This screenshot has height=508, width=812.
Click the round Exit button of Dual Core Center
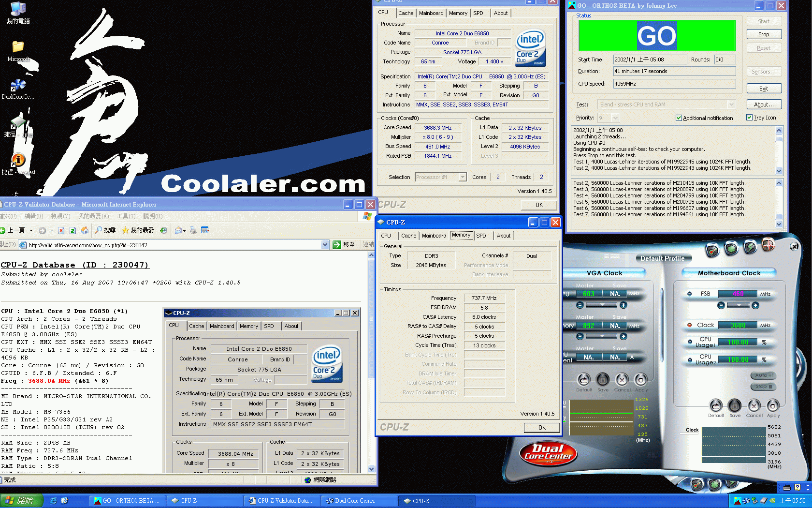pyautogui.click(x=794, y=246)
